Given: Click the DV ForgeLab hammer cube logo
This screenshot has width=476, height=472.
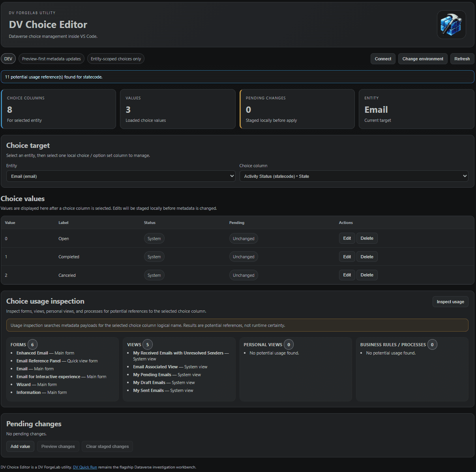Looking at the screenshot, I should click(x=451, y=24).
